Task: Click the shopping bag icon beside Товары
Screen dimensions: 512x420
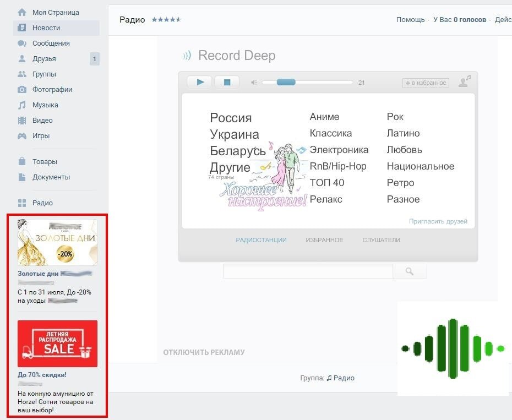Action: coord(22,161)
